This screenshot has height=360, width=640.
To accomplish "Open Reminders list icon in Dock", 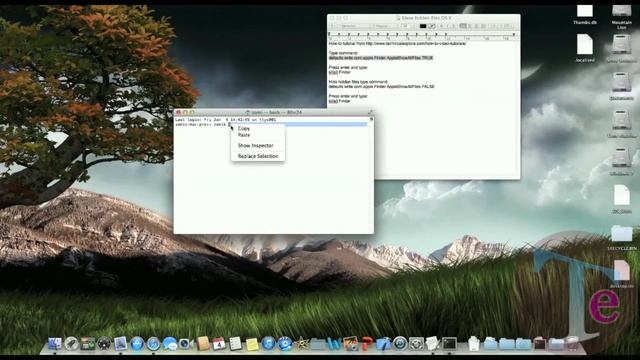I will point(236,344).
